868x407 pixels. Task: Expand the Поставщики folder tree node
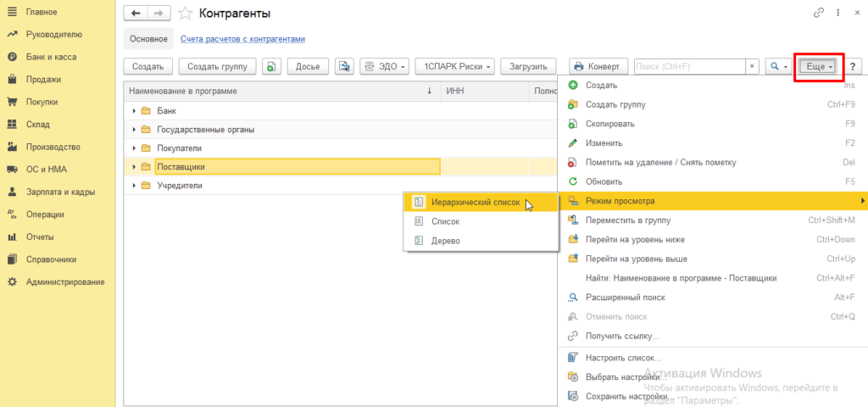tap(134, 167)
